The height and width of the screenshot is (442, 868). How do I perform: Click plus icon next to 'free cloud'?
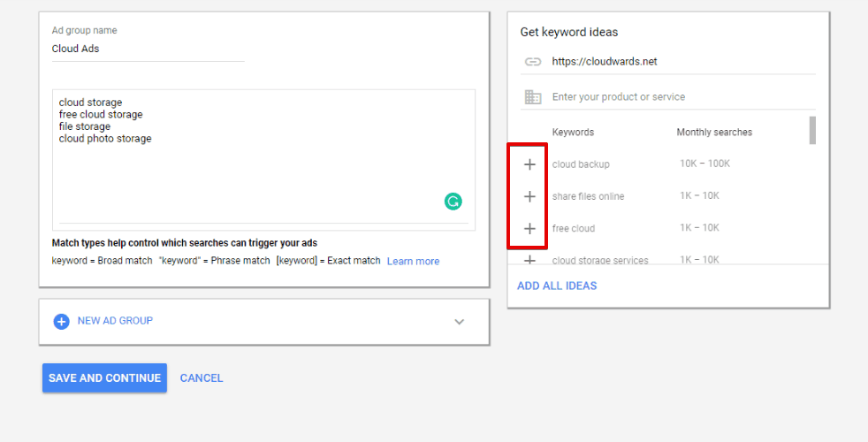pos(529,229)
